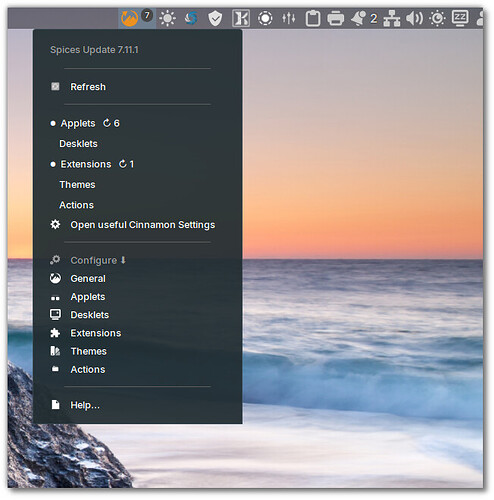Open the notifications bell icon
Screen dimensions: 494x500
coord(358,18)
